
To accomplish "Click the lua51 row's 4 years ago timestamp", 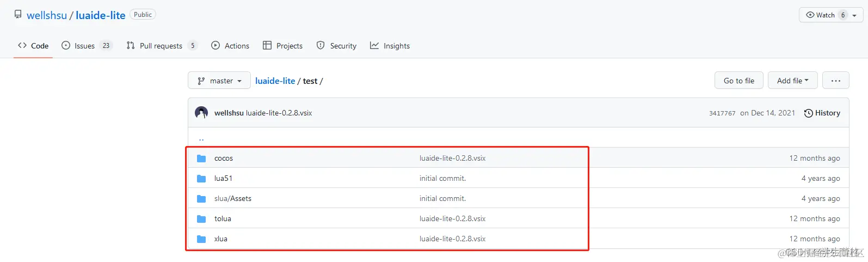I will (821, 179).
